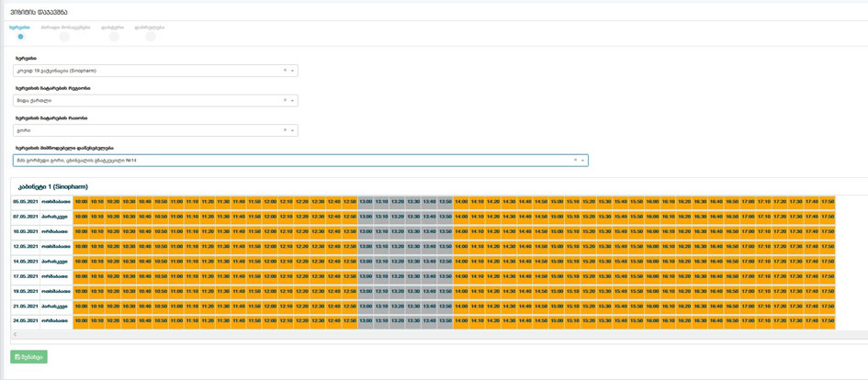The width and height of the screenshot is (868, 380).
Task: Expand the second dropdown via its arrow
Action: click(293, 101)
